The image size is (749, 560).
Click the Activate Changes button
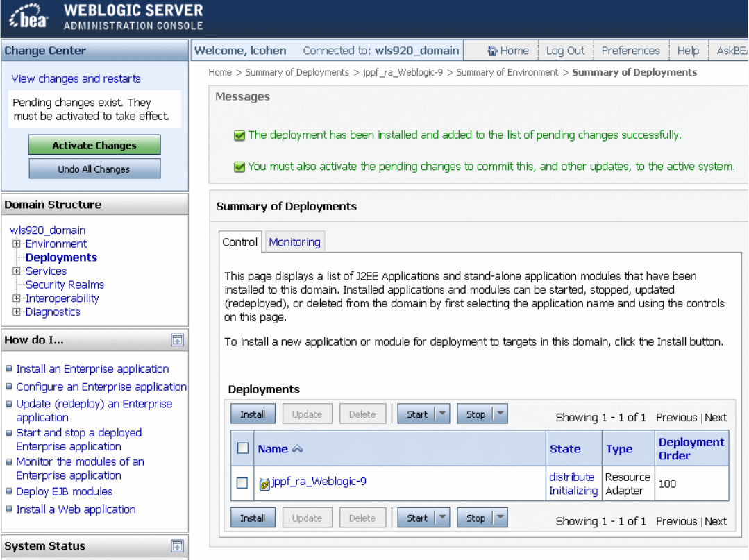pyautogui.click(x=94, y=144)
